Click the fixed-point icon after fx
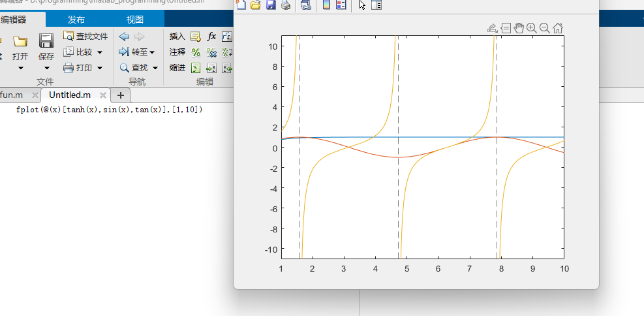 227,37
